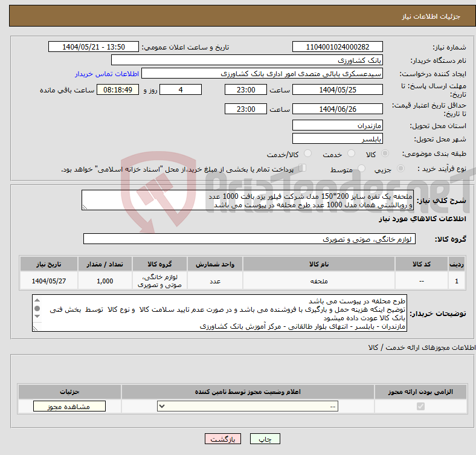The image size is (476, 455).
Task: Click the need date cell 1404/05/27
Action: pos(48,281)
